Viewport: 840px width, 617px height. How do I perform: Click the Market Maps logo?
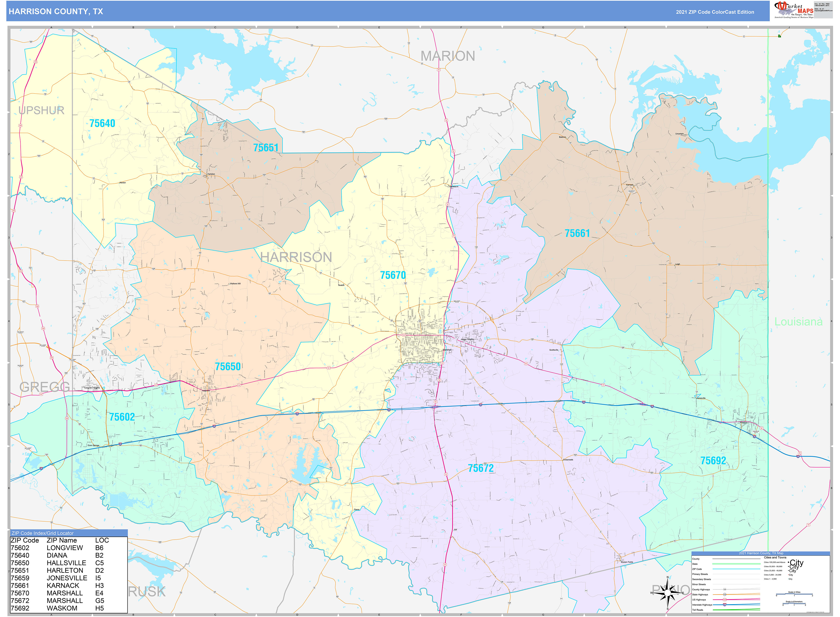coord(793,10)
